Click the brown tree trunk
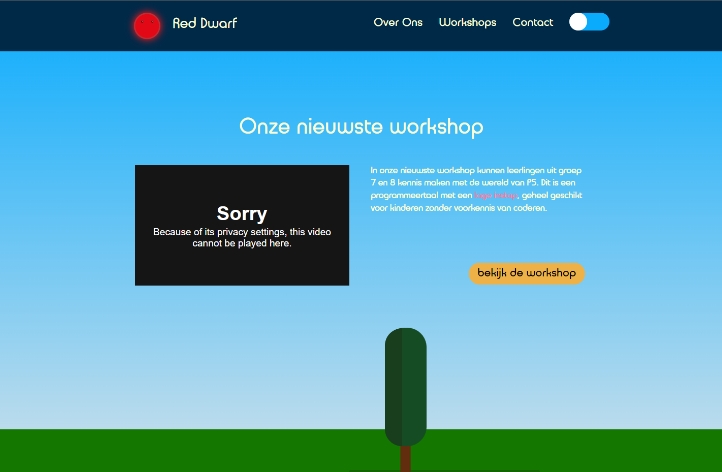Viewport: 722px width, 472px height. point(406,458)
